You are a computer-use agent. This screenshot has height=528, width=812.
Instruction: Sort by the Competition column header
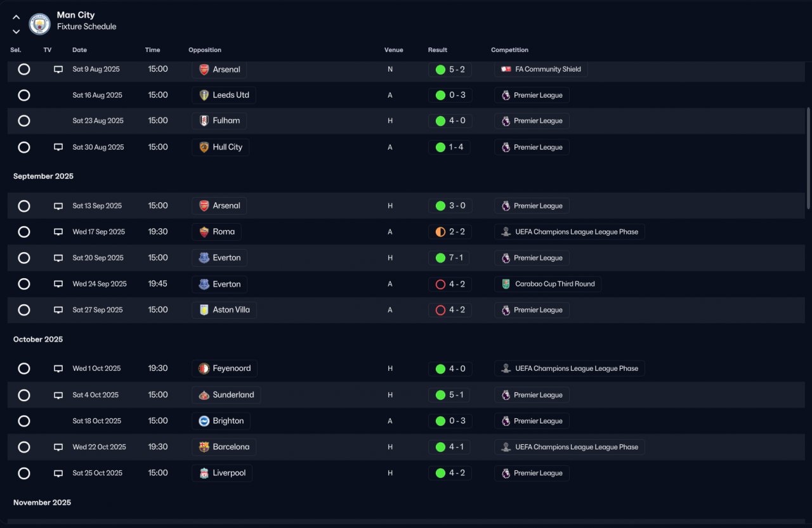click(509, 50)
